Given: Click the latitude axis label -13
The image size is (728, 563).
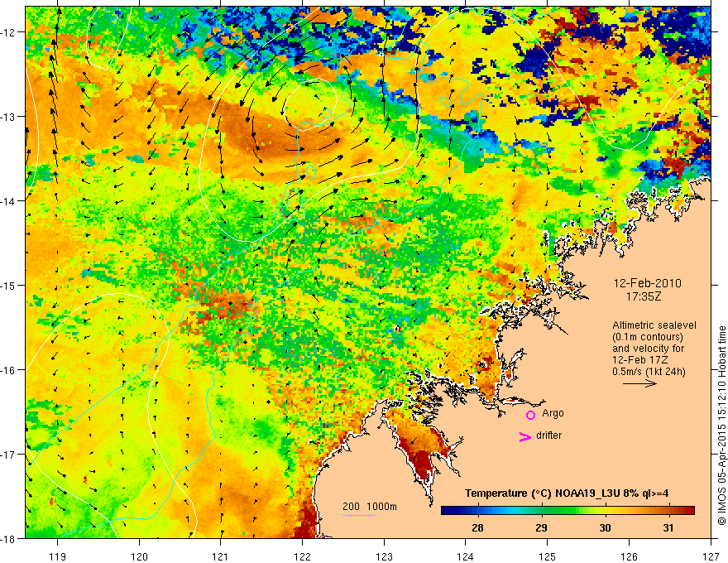Looking at the screenshot, I should (8, 117).
